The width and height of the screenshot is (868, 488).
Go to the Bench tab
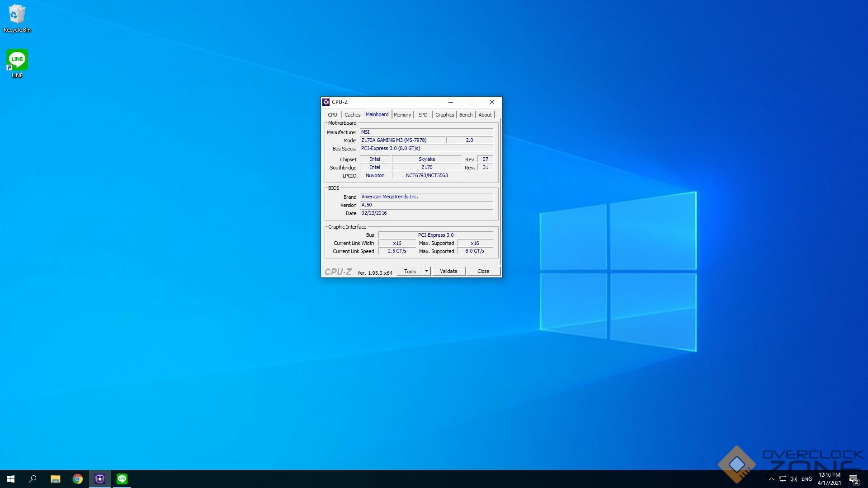466,115
